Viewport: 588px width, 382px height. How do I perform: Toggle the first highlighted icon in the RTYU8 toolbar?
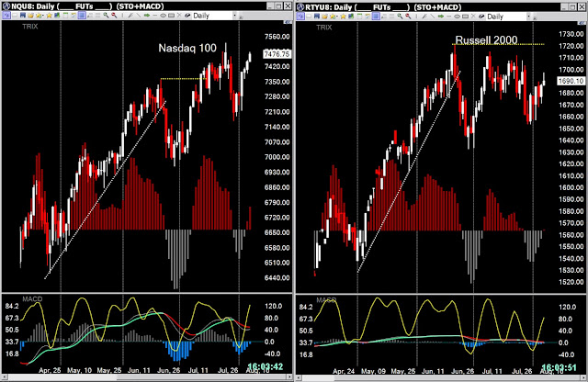(x=300, y=17)
